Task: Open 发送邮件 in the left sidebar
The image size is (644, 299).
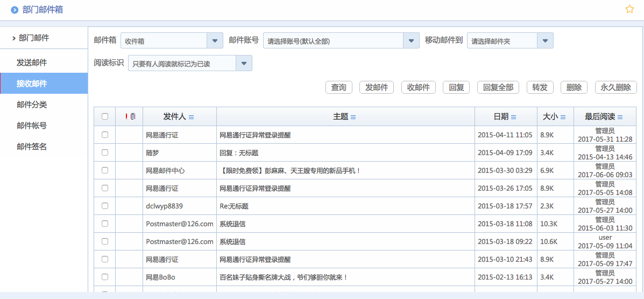Action: click(x=32, y=62)
